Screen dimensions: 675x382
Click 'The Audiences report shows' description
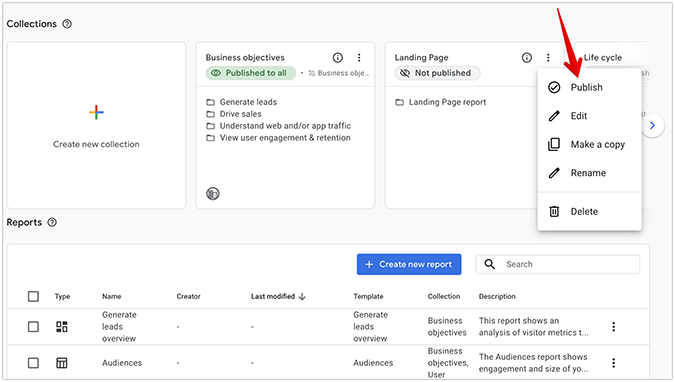pos(533,363)
